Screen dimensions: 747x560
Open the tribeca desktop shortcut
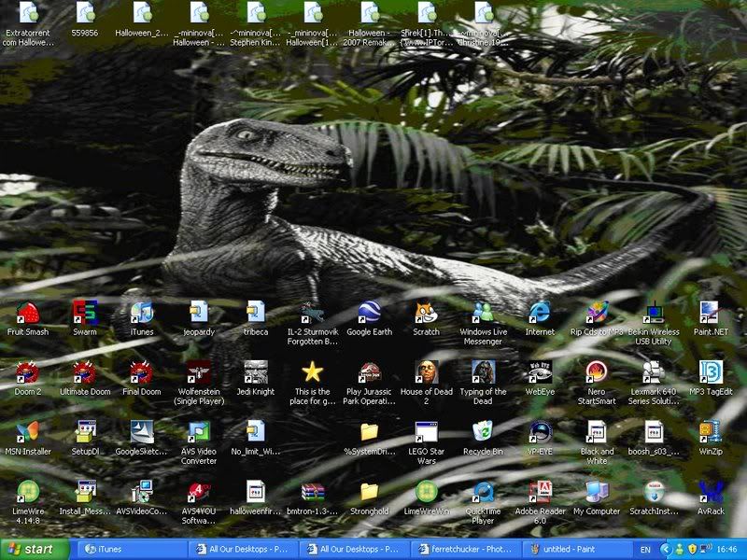click(x=255, y=313)
